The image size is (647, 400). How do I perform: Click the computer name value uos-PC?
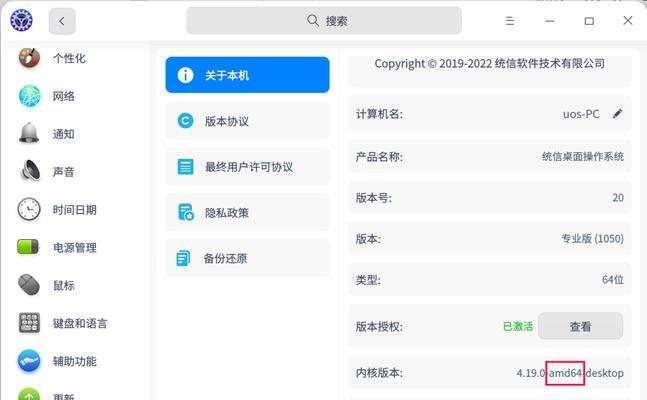581,114
